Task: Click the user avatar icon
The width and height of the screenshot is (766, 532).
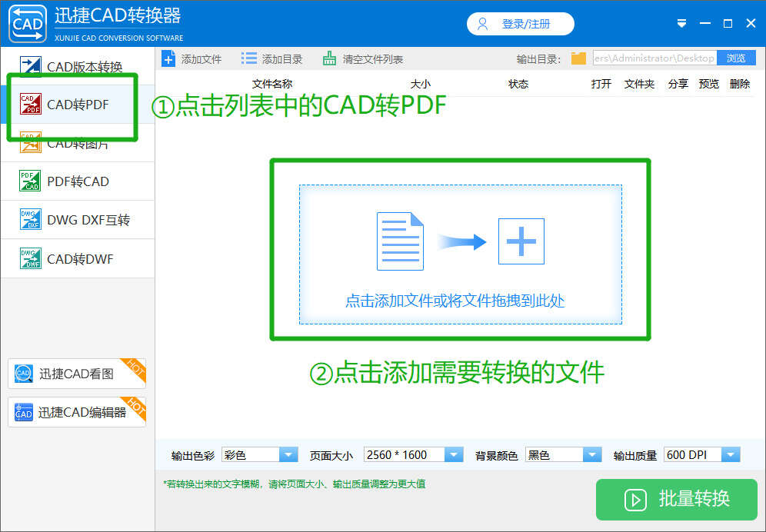Action: (x=483, y=24)
